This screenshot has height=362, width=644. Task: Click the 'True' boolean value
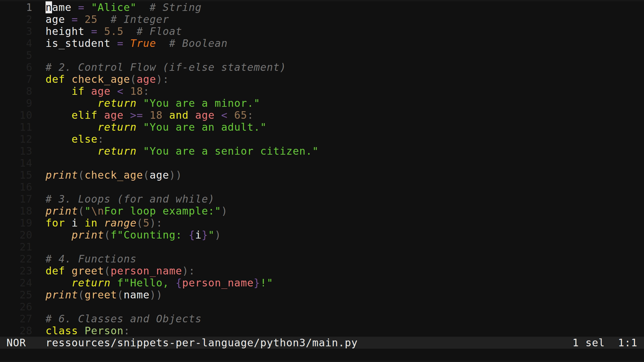pos(143,44)
